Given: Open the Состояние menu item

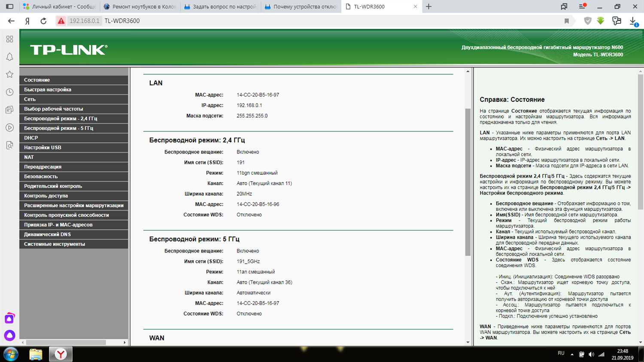Looking at the screenshot, I should [x=74, y=80].
